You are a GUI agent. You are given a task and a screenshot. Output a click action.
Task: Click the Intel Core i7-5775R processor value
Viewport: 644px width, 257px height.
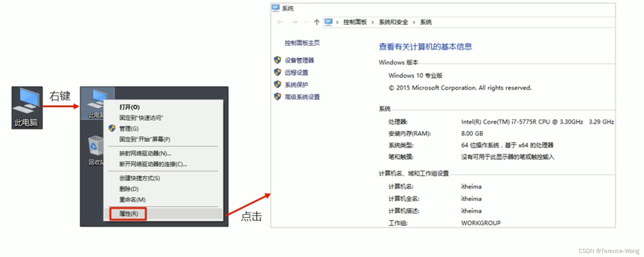(x=537, y=122)
